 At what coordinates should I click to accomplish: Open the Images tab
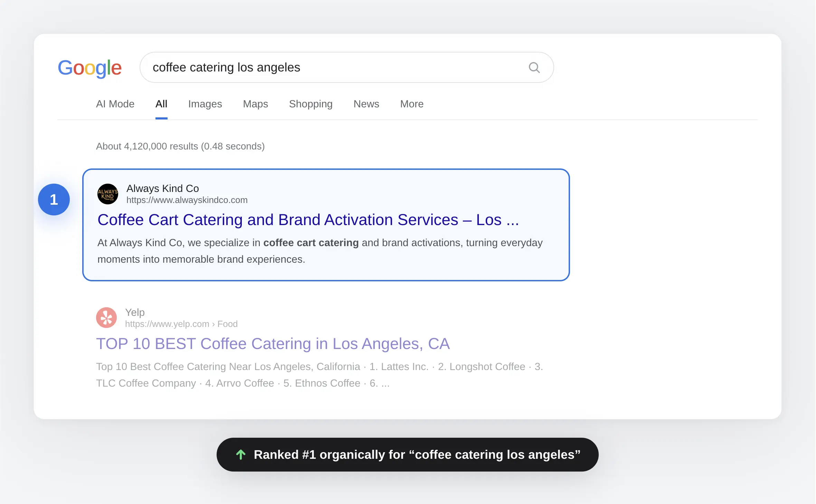(x=205, y=104)
